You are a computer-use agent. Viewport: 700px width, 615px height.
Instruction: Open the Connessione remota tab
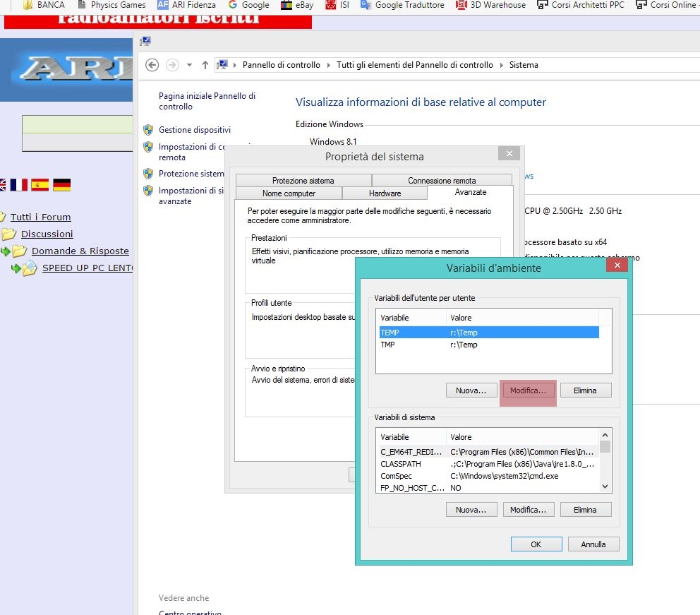point(442,181)
